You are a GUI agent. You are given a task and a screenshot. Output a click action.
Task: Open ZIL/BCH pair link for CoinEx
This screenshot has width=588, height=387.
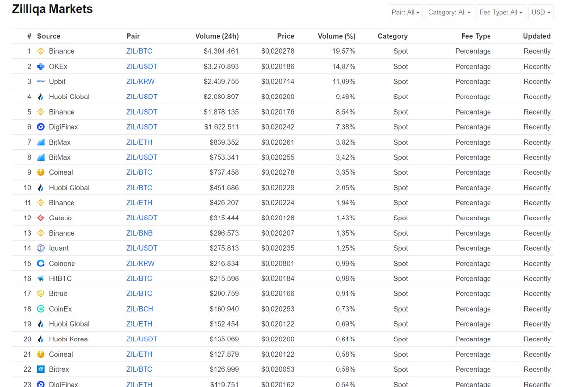pos(140,310)
